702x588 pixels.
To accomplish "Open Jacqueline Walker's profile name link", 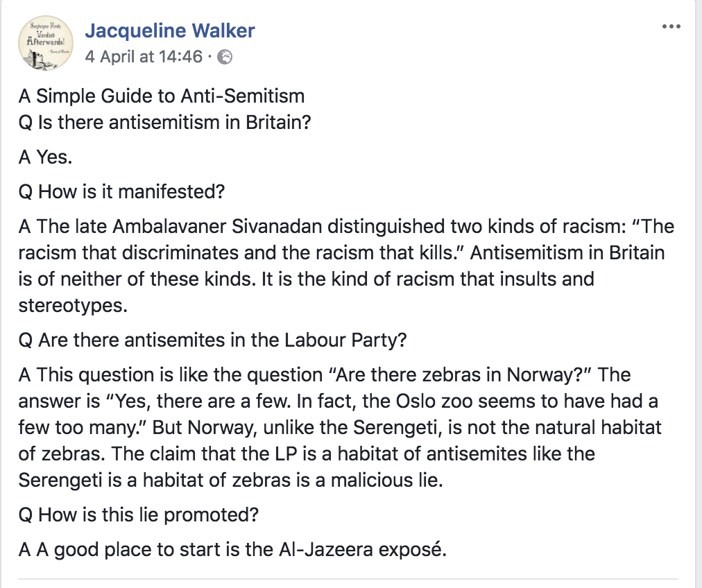I will [x=170, y=31].
